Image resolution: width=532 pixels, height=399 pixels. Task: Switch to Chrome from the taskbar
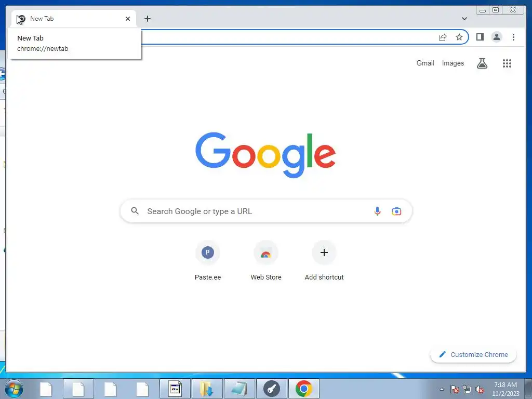pyautogui.click(x=303, y=389)
